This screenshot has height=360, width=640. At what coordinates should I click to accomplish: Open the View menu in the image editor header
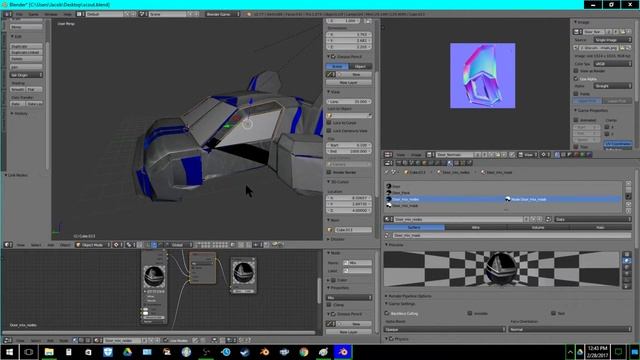point(401,155)
